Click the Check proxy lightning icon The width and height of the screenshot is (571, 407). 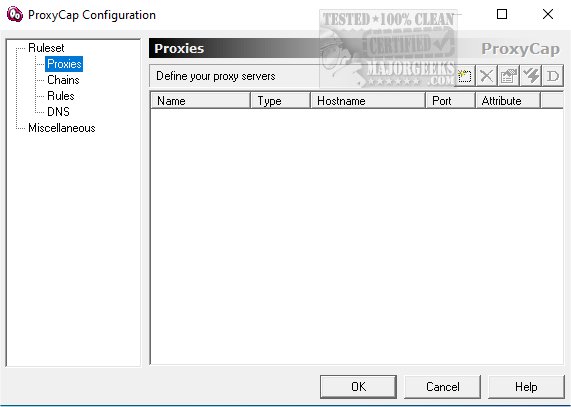(x=531, y=76)
